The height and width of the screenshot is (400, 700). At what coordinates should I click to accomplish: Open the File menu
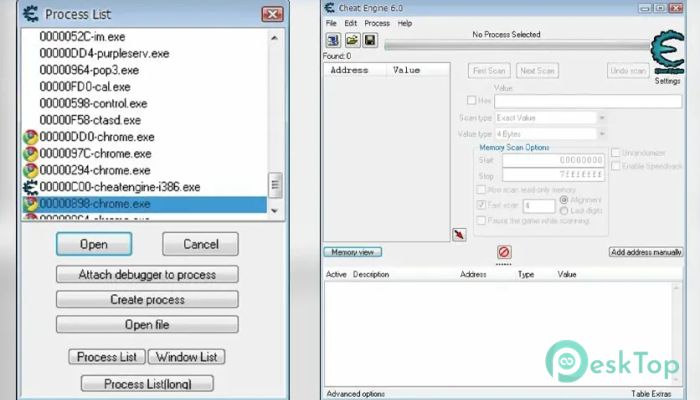point(331,23)
